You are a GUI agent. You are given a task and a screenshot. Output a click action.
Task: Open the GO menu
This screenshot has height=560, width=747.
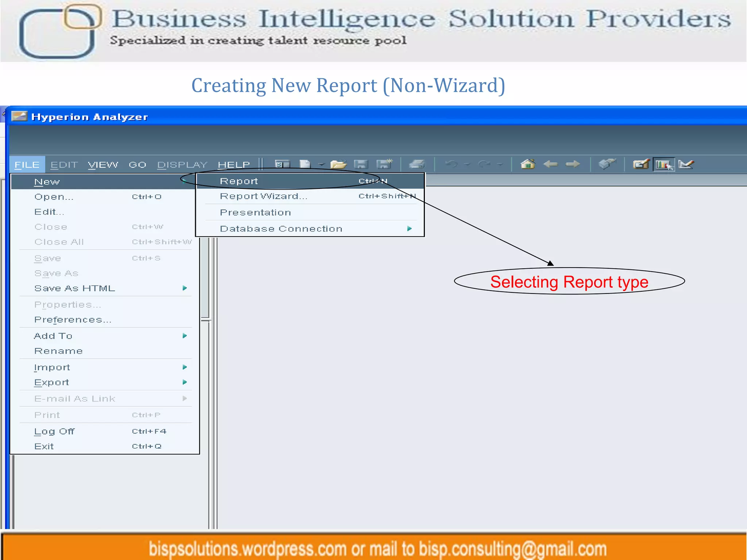point(138,165)
